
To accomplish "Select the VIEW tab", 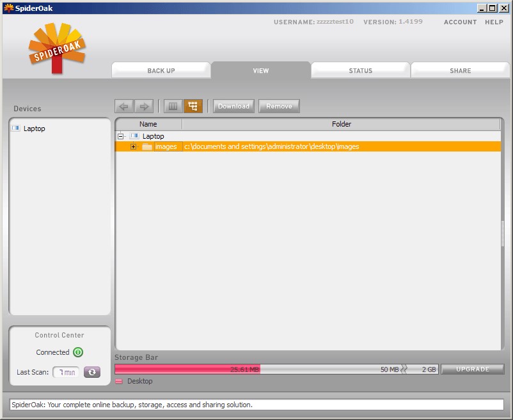I will [x=261, y=70].
